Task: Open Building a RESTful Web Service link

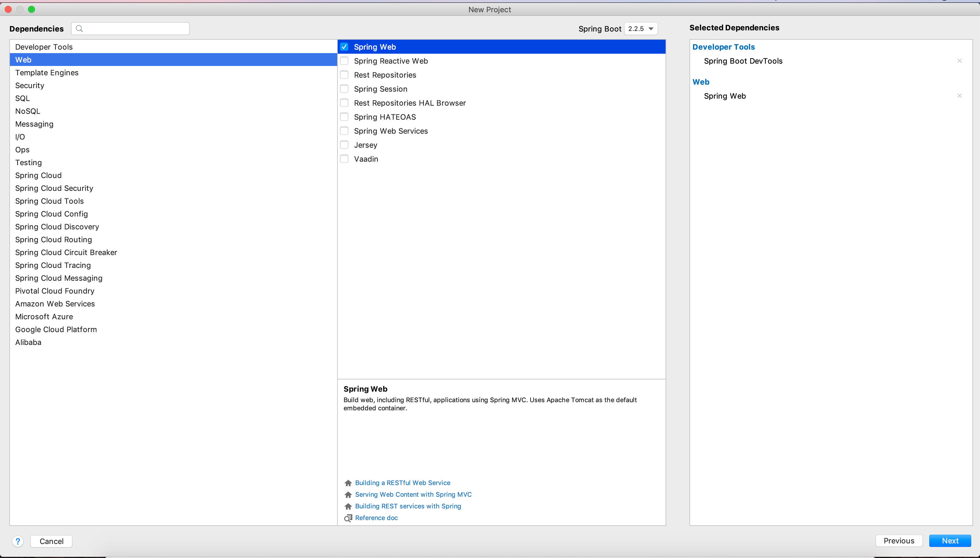Action: 402,483
